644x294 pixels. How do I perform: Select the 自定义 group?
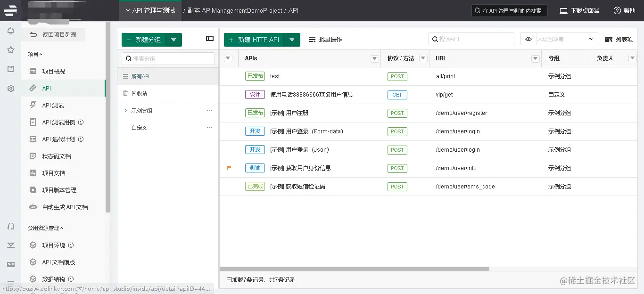tap(168, 128)
